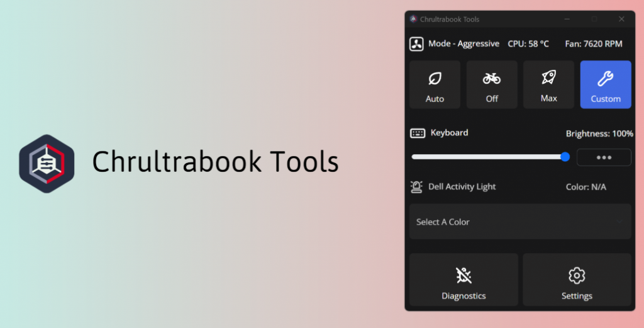Click the Chrultrabook Tools banner title text
This screenshot has width=644, height=328.
coord(215,162)
